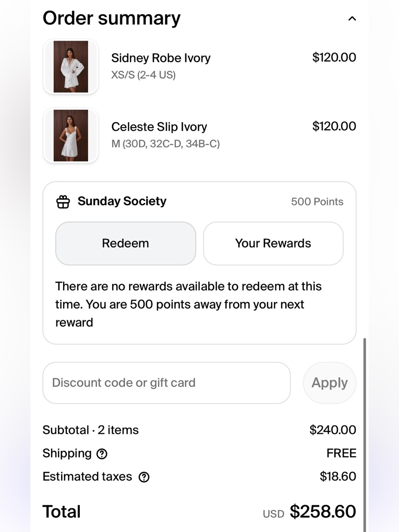The height and width of the screenshot is (532, 399).
Task: Open the Shipping help question icon
Action: (x=102, y=454)
